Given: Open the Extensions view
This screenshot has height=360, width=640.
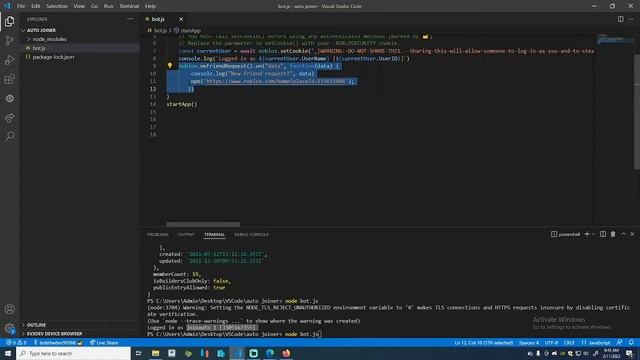Looking at the screenshot, I should [x=9, y=79].
